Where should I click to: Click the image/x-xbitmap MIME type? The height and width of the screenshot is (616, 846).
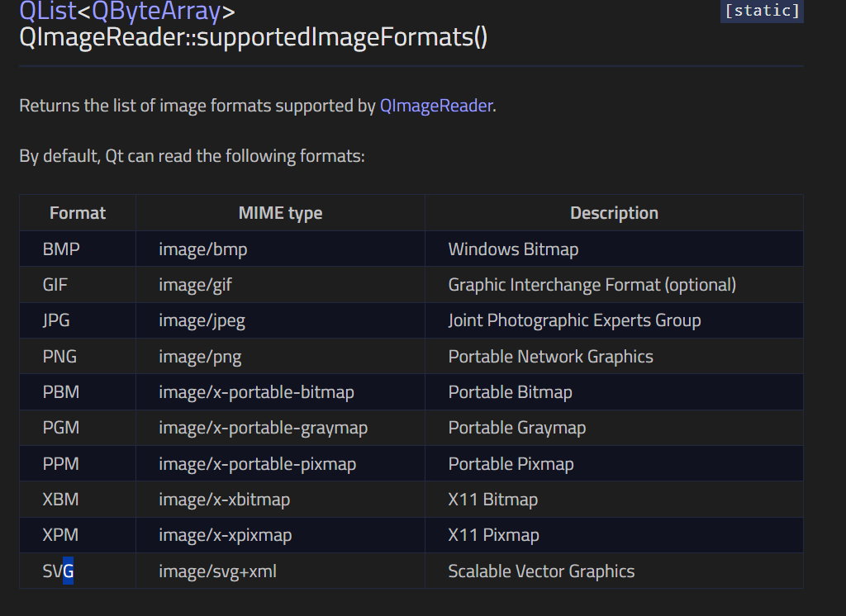[224, 500]
